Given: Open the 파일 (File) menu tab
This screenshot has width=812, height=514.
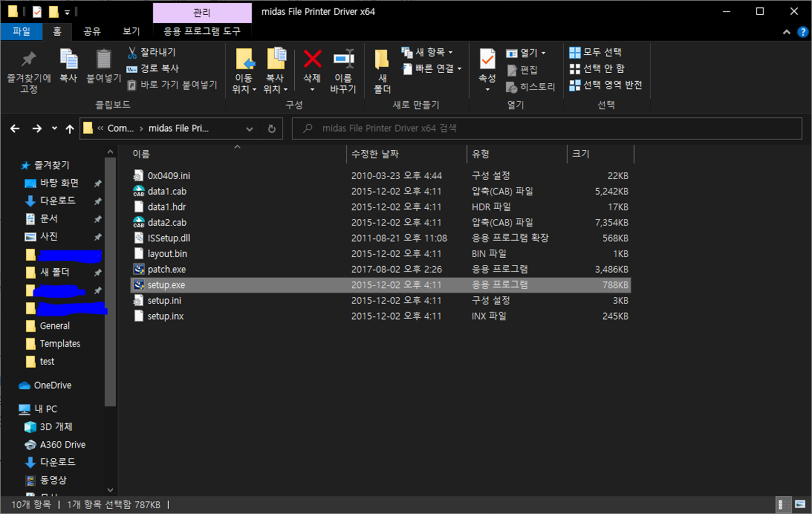Looking at the screenshot, I should pyautogui.click(x=21, y=31).
